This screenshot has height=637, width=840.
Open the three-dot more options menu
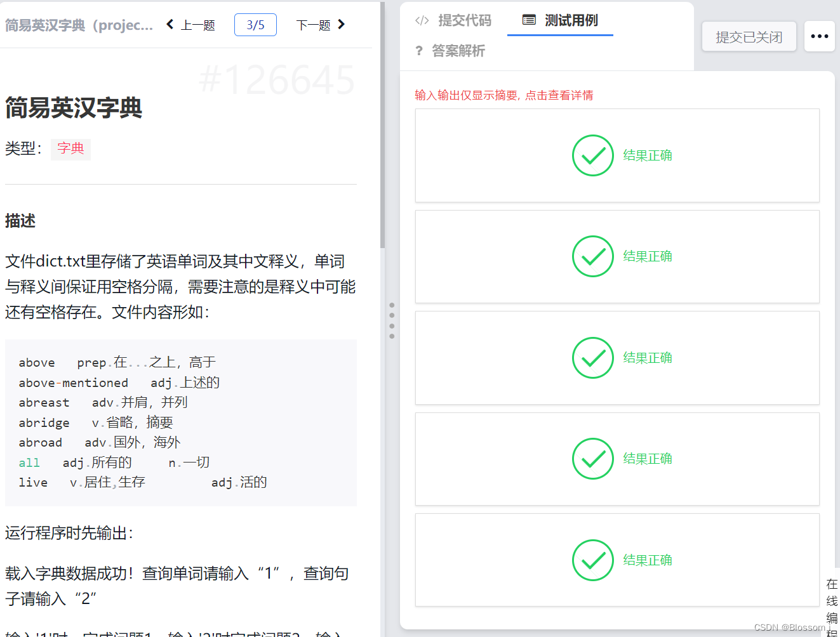click(820, 36)
